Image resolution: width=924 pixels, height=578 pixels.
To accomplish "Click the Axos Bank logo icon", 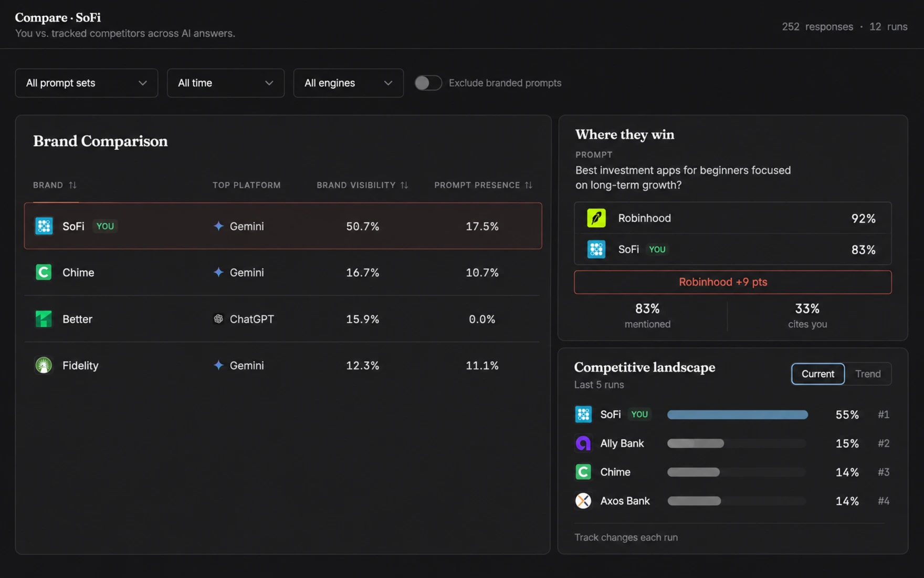I will tap(583, 501).
